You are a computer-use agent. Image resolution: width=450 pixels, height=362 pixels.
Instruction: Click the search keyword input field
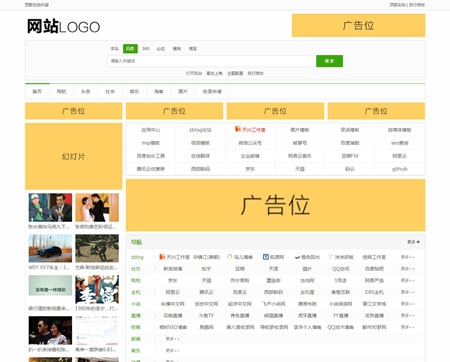[211, 61]
